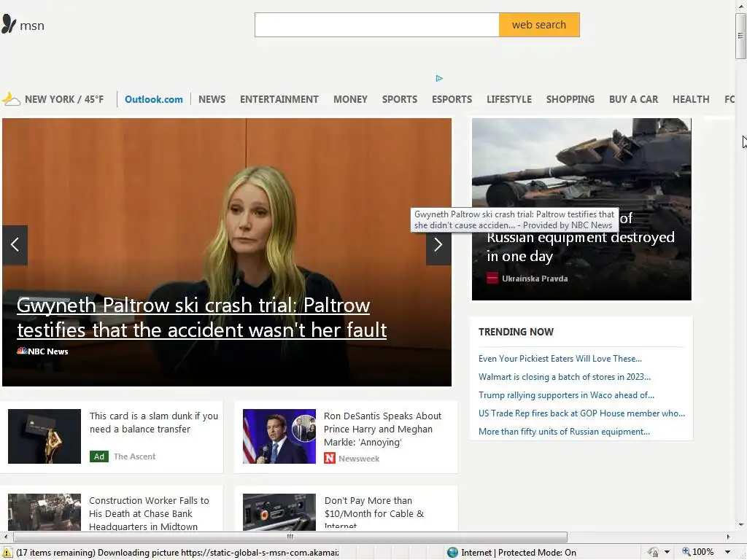Click the privacy lock icon in status bar

[x=653, y=553]
